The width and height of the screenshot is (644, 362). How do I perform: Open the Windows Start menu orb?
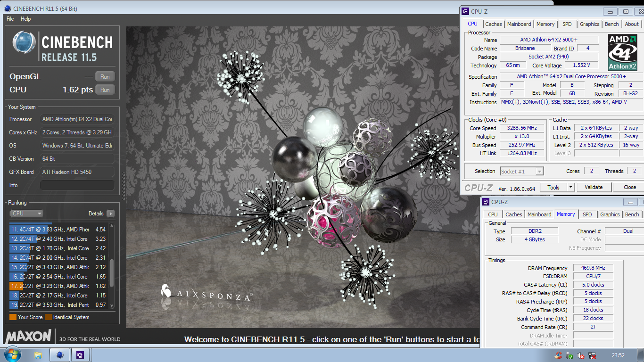click(12, 354)
